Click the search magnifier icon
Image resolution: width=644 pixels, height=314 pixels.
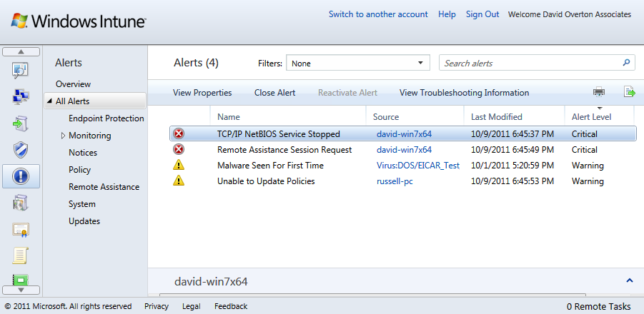[626, 63]
